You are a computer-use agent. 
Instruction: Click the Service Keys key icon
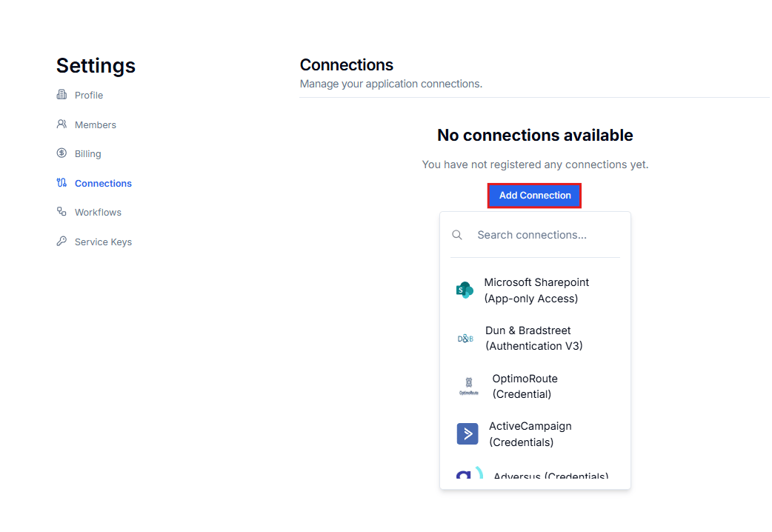click(x=61, y=242)
